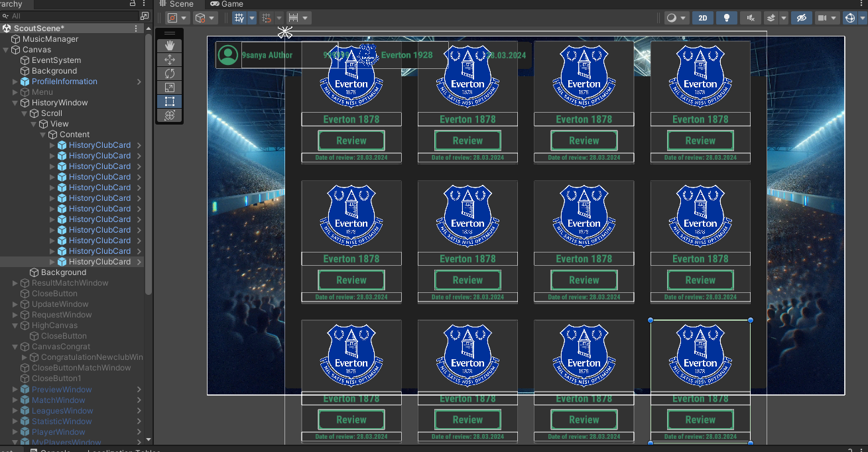This screenshot has width=868, height=452.
Task: Collapse the HistoryWindow tree node
Action: point(15,103)
